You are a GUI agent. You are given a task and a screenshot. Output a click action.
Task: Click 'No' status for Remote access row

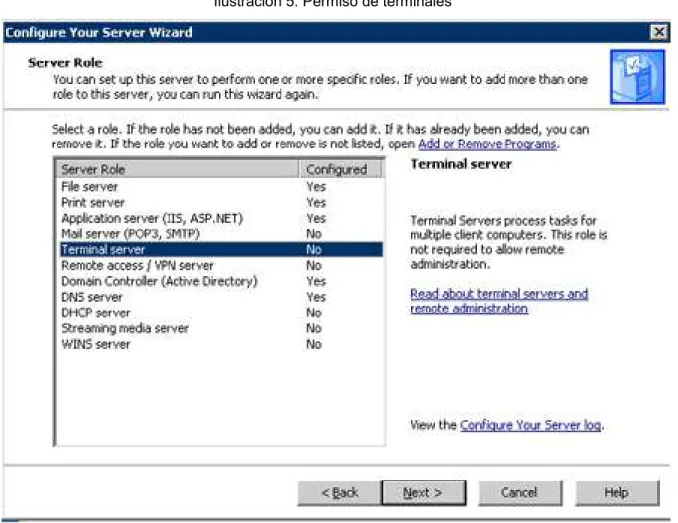click(x=314, y=265)
